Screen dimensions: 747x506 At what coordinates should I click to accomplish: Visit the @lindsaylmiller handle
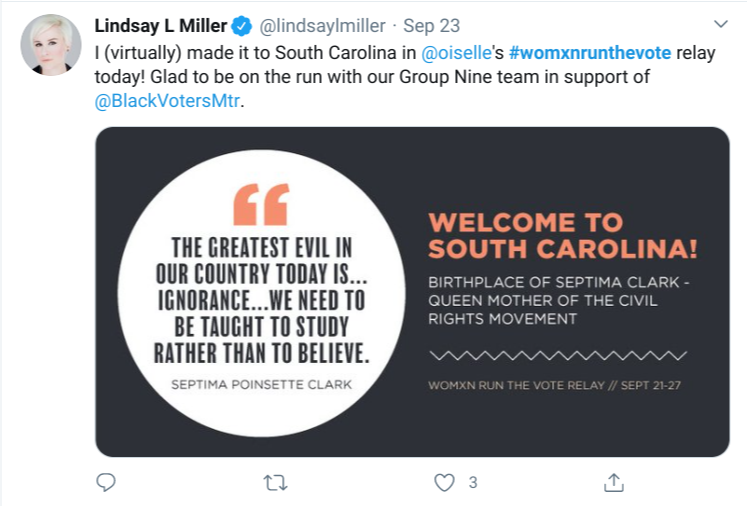322,26
